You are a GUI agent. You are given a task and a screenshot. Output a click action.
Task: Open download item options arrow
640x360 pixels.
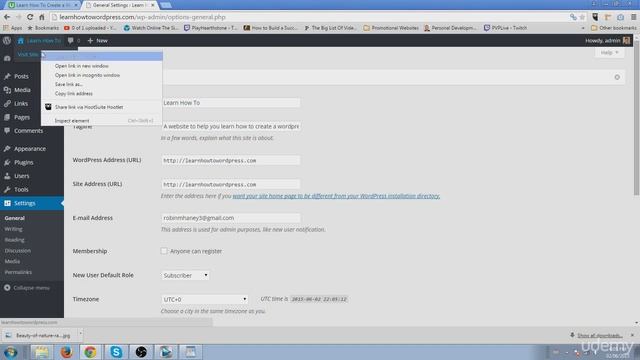[x=80, y=334]
